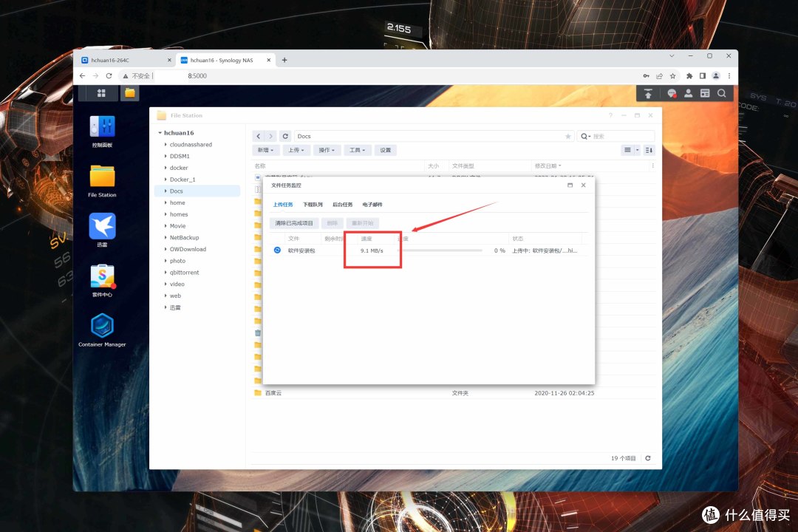This screenshot has height=532, width=798.
Task: Click the browser page reload button
Action: tap(109, 76)
